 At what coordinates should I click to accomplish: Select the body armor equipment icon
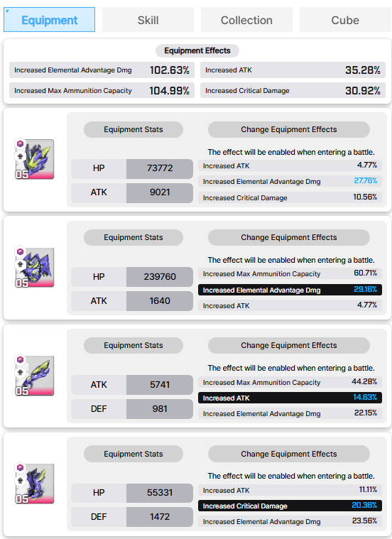click(x=34, y=267)
